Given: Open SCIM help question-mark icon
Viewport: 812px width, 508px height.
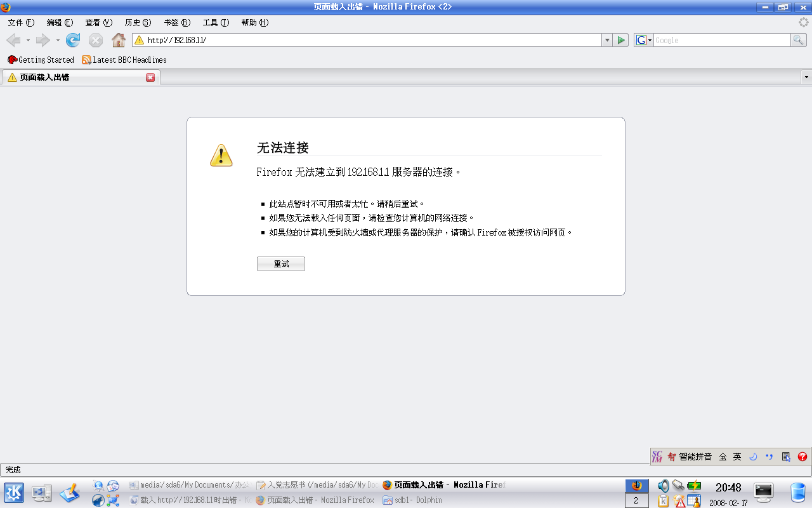Looking at the screenshot, I should tap(802, 457).
